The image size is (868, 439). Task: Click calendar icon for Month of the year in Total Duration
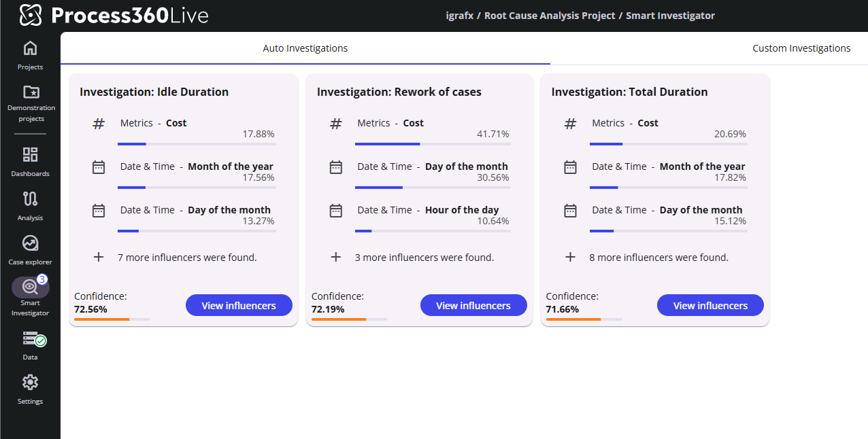point(571,167)
